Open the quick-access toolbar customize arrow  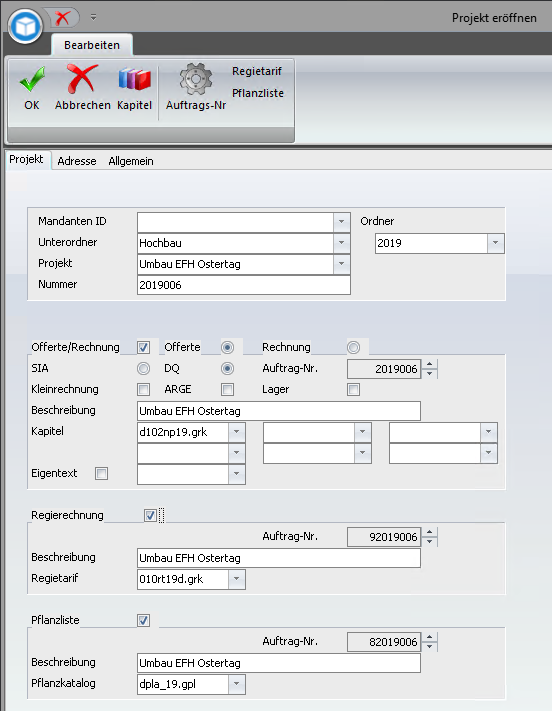coord(93,17)
